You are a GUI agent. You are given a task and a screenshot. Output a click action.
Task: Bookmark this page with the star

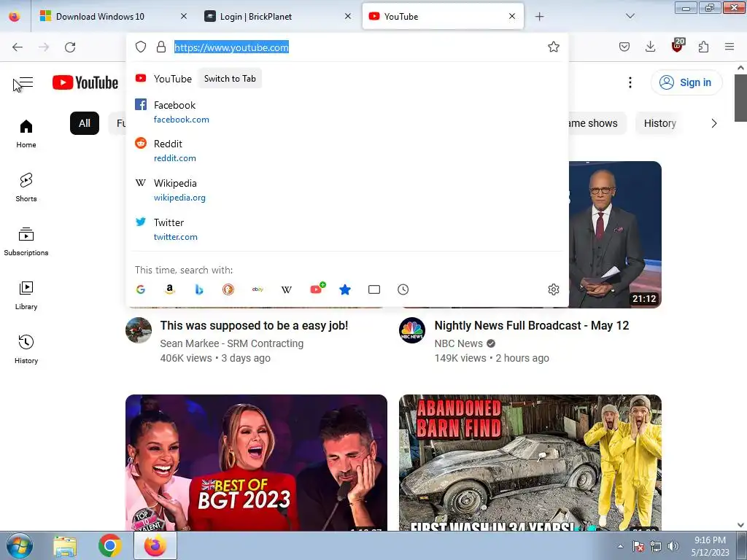tap(553, 47)
